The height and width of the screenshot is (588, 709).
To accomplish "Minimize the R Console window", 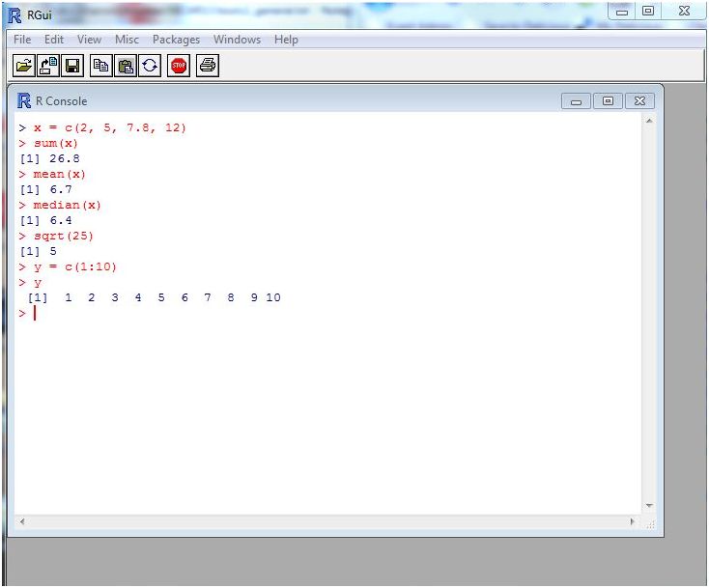I will (576, 101).
